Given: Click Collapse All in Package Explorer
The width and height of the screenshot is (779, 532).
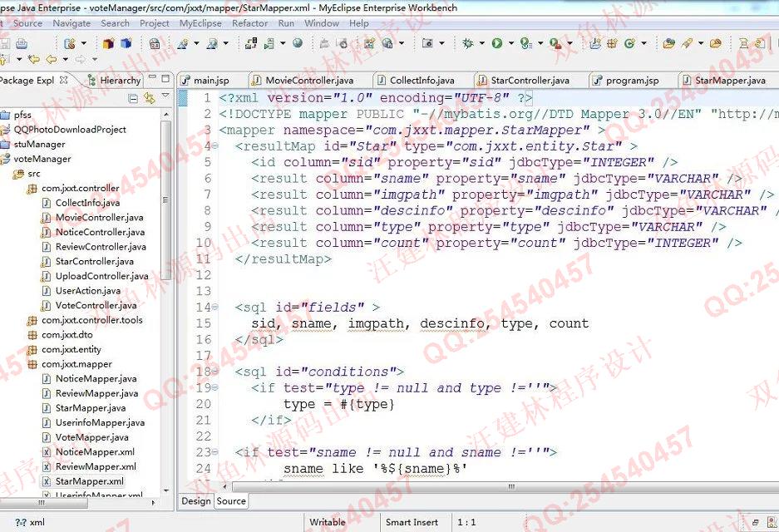Looking at the screenshot, I should click(133, 98).
